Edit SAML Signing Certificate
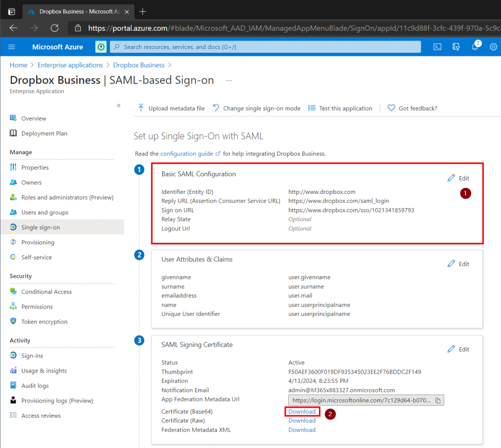The image size is (501, 448). click(x=458, y=349)
